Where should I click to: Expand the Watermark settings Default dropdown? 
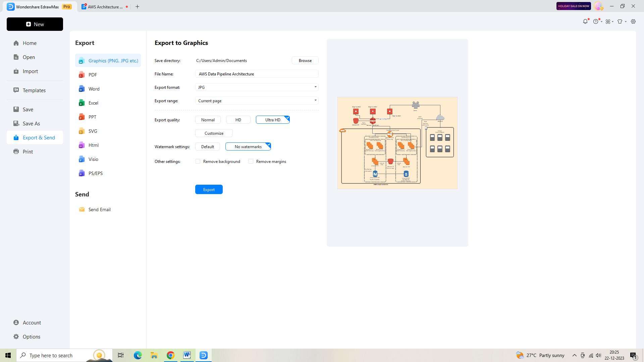207,146
